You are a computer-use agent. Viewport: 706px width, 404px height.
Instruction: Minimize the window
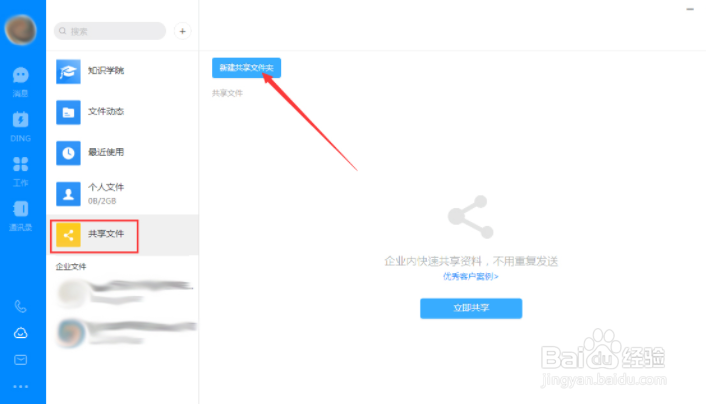coord(690,9)
